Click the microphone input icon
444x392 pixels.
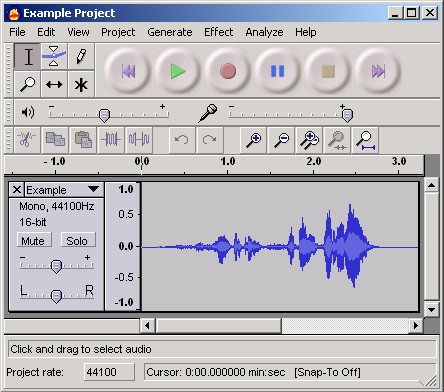click(x=208, y=113)
